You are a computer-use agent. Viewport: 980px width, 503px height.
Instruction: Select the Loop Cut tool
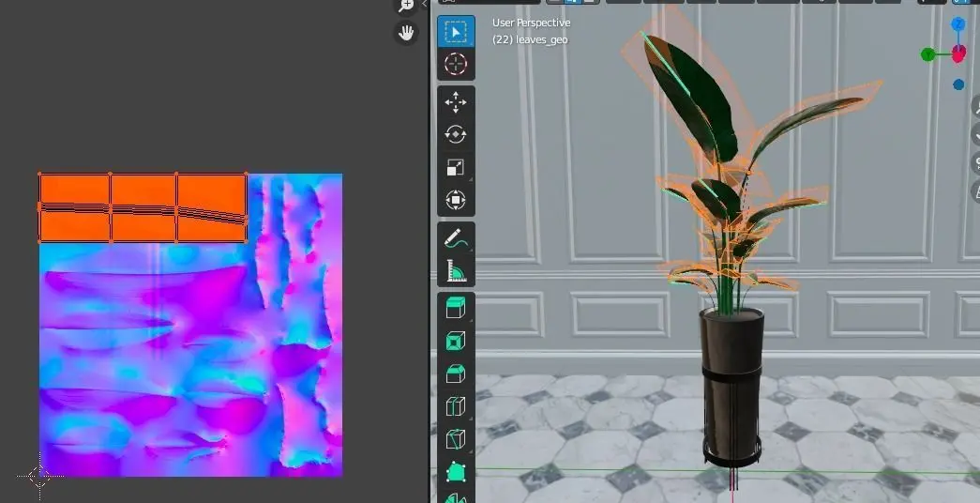[456, 406]
